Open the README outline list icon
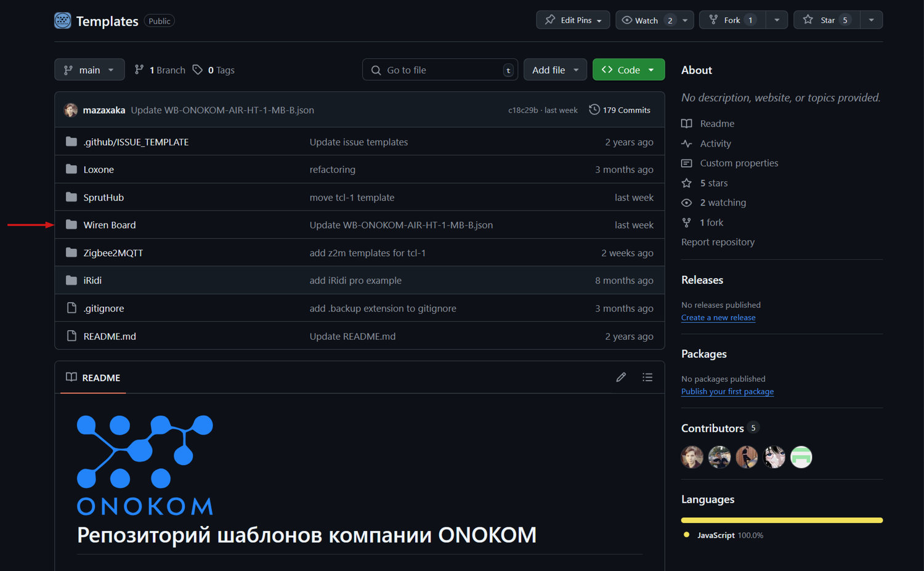 (647, 378)
